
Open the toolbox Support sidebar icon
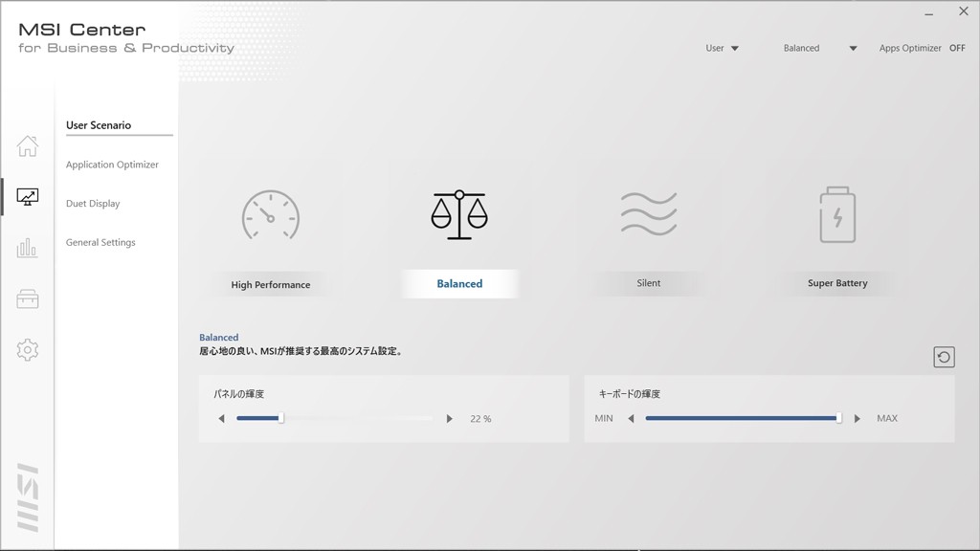(x=28, y=299)
